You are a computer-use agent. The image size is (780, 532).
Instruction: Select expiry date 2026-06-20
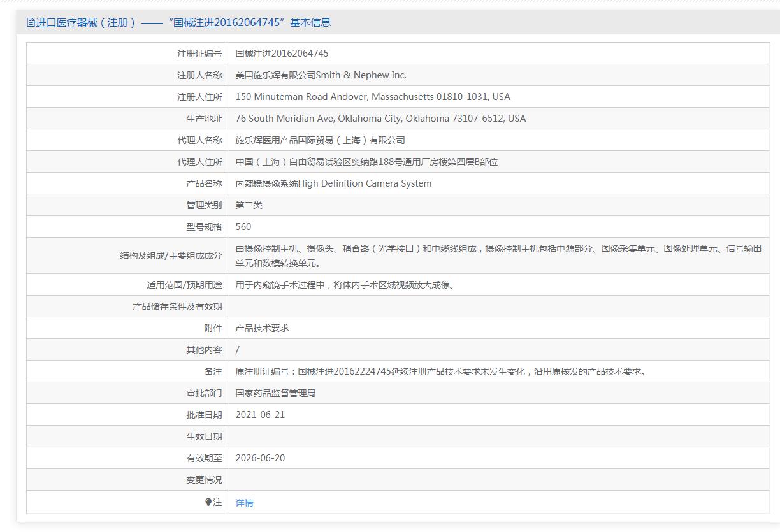tap(260, 458)
